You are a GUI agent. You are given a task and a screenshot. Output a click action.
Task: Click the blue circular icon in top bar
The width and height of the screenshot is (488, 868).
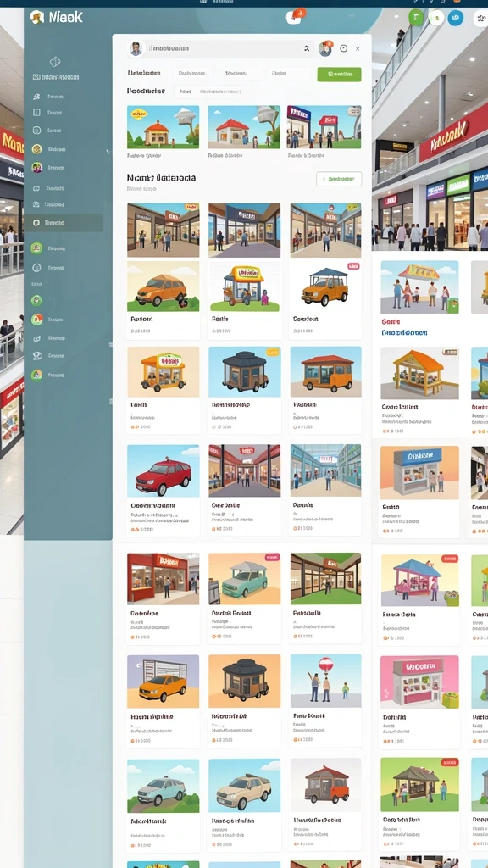(455, 18)
